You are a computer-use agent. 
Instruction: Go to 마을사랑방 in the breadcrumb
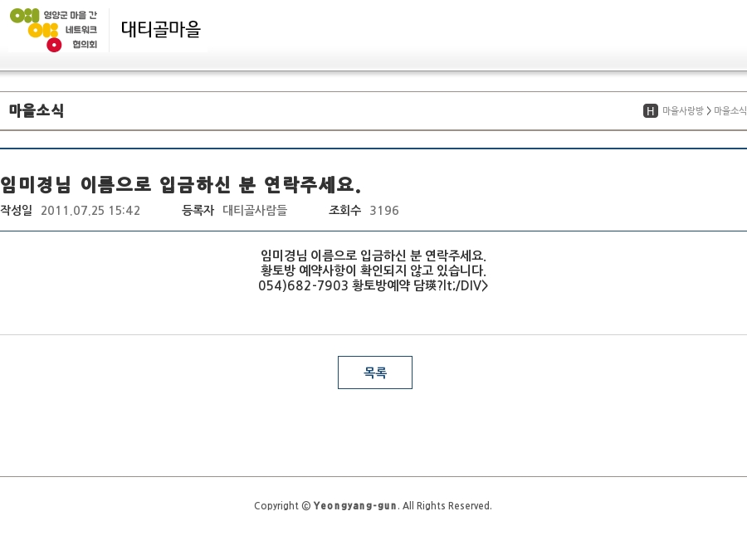[x=682, y=111]
